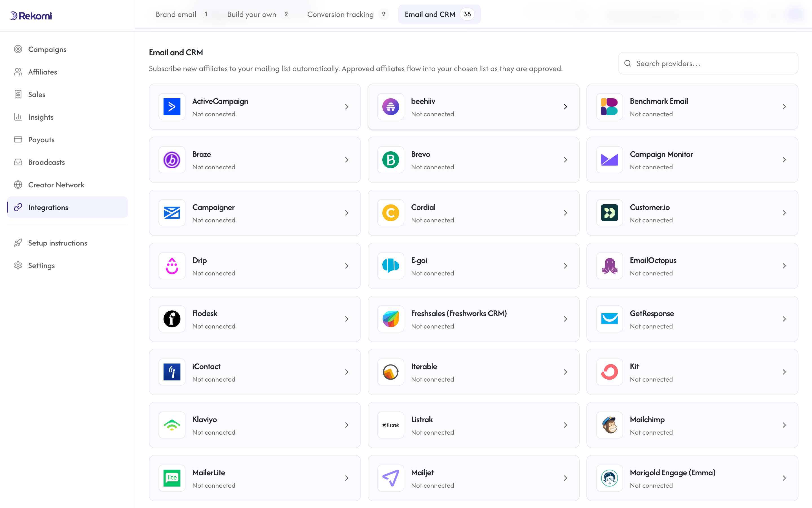Click the beehiiv logo icon

tap(390, 106)
